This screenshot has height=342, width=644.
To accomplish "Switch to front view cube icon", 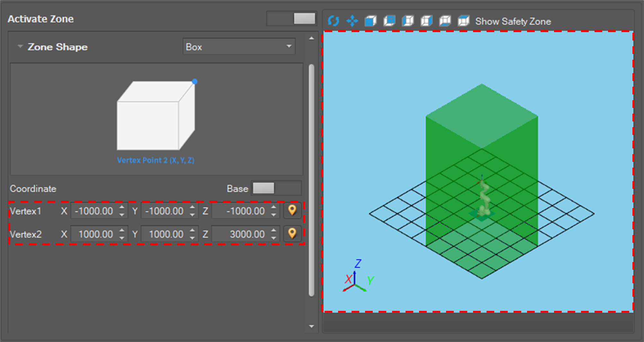I will coord(371,21).
